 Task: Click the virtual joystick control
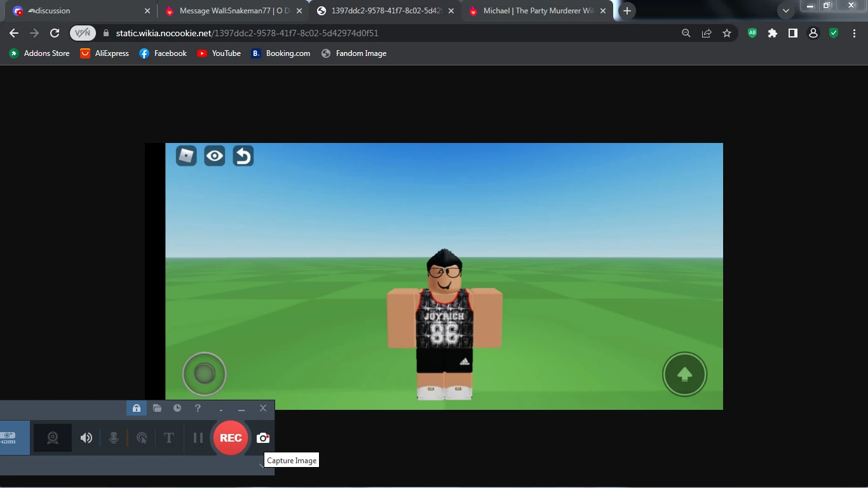coord(205,374)
